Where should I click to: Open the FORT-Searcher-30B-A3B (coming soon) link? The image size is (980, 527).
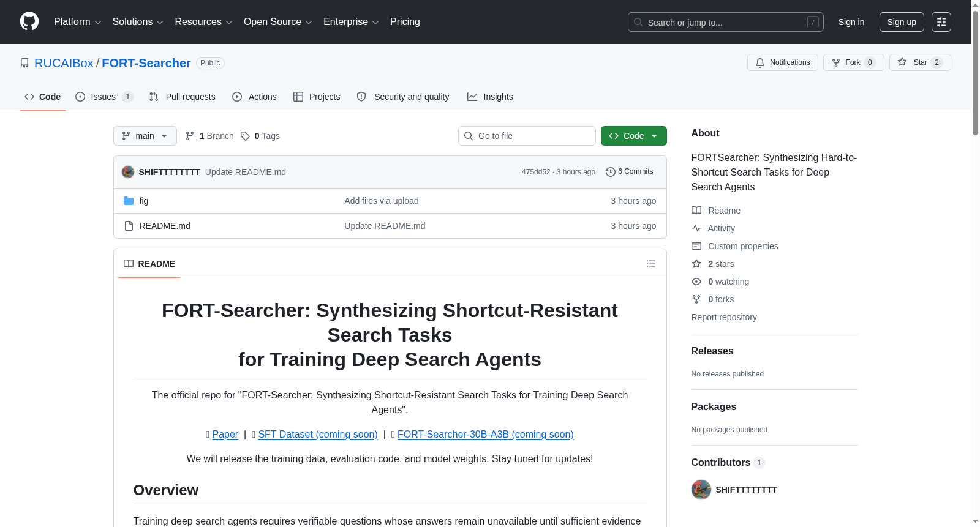coord(486,435)
